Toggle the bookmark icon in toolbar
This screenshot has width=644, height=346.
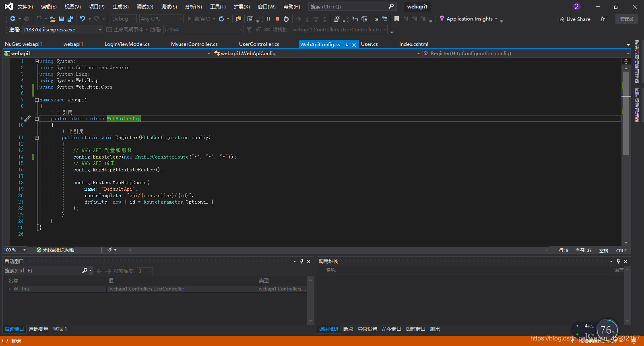(396, 19)
